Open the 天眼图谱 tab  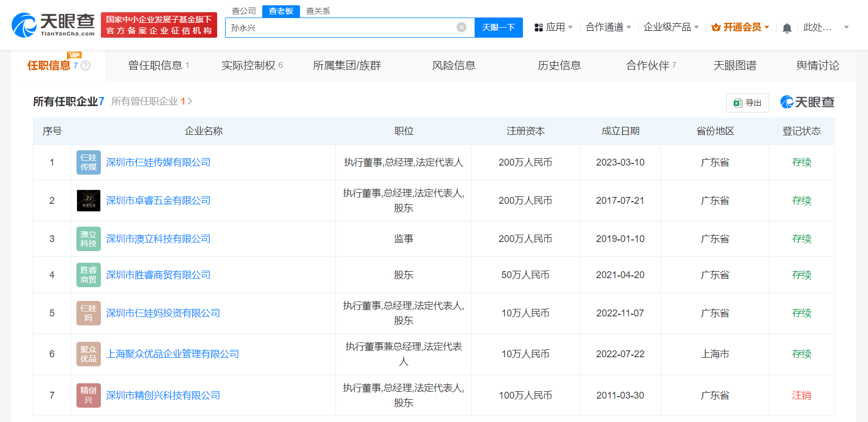point(735,65)
